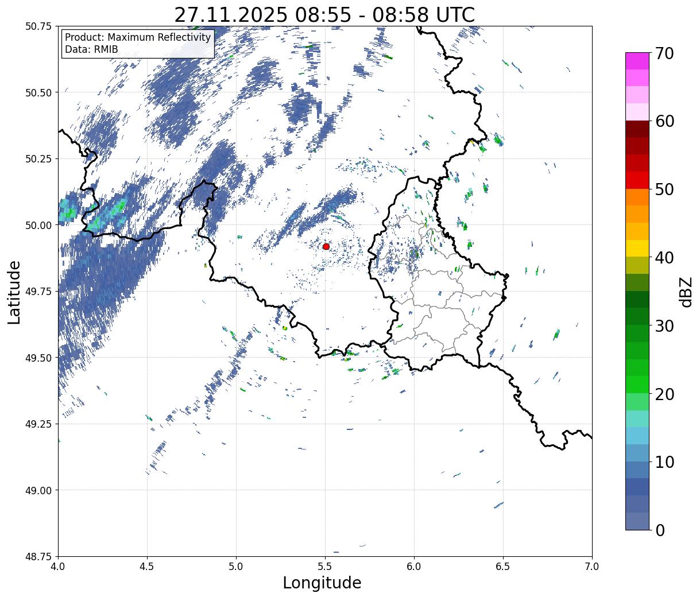Click the 60 tick on the colorbar
This screenshot has height=597, width=700.
point(664,121)
